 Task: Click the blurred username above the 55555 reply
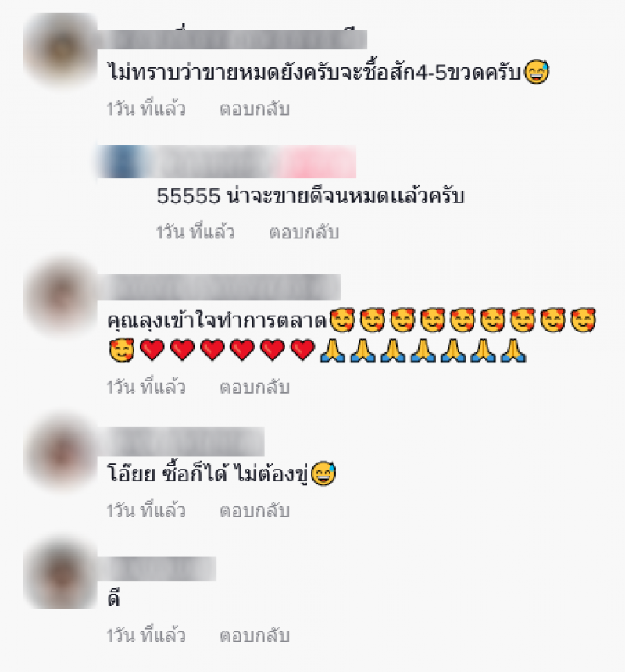tap(227, 162)
